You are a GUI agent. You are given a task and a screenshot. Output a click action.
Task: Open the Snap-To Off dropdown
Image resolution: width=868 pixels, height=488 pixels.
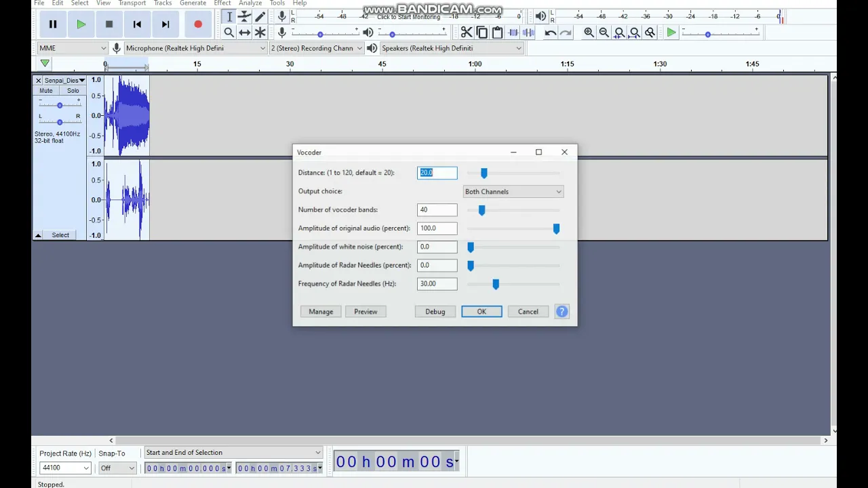[117, 468]
